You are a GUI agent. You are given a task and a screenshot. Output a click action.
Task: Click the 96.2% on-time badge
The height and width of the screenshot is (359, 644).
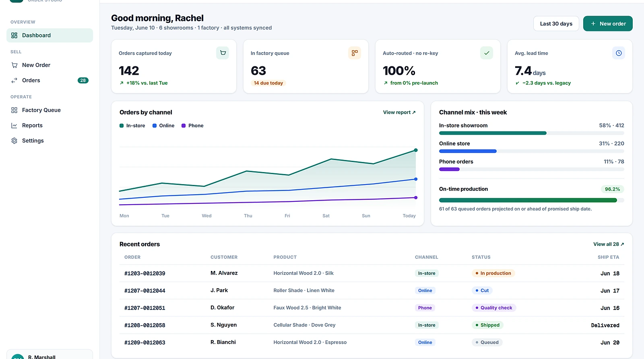pyautogui.click(x=612, y=189)
